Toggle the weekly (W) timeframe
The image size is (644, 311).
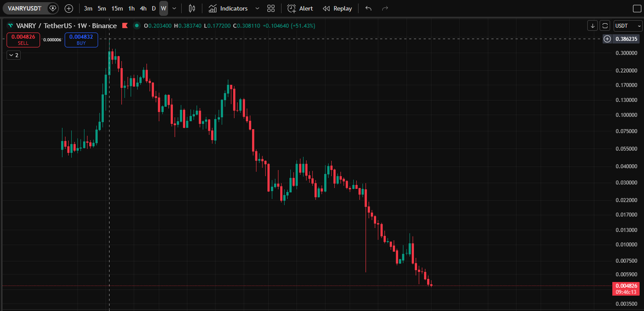(x=164, y=9)
